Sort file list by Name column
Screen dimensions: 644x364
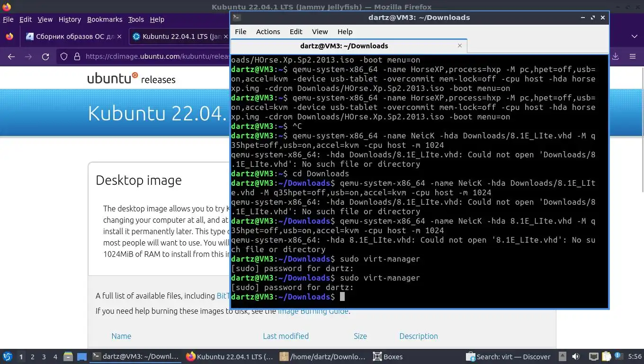(x=121, y=336)
